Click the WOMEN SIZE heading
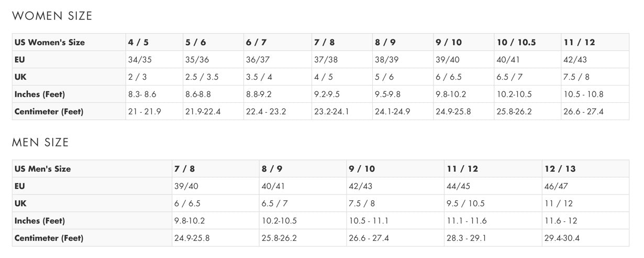This screenshot has height=258, width=644. point(52,16)
